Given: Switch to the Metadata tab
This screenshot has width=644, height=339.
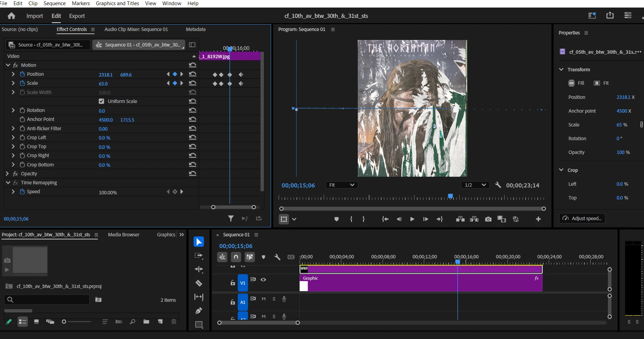Looking at the screenshot, I should [x=196, y=29].
